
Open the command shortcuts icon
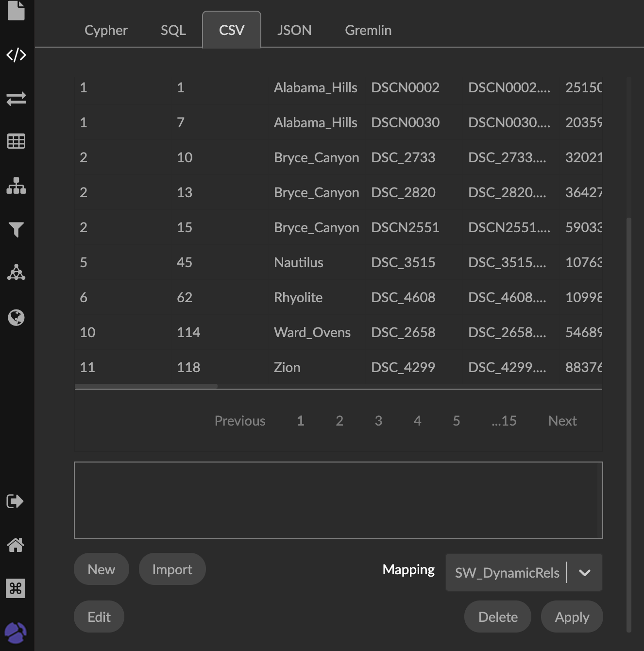(16, 588)
